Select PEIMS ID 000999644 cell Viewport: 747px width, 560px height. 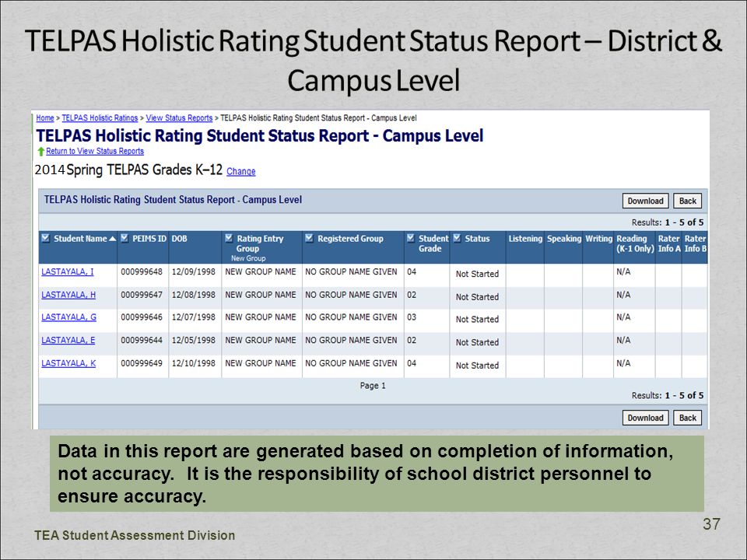pos(142,340)
